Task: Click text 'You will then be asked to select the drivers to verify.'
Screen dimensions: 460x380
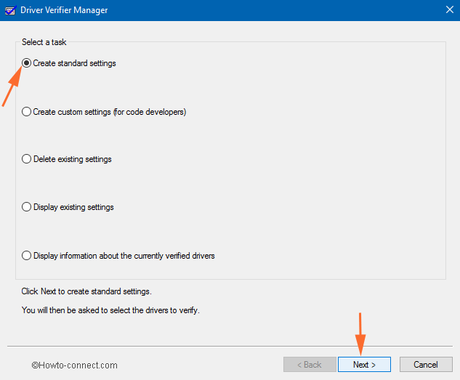Action: [x=110, y=310]
